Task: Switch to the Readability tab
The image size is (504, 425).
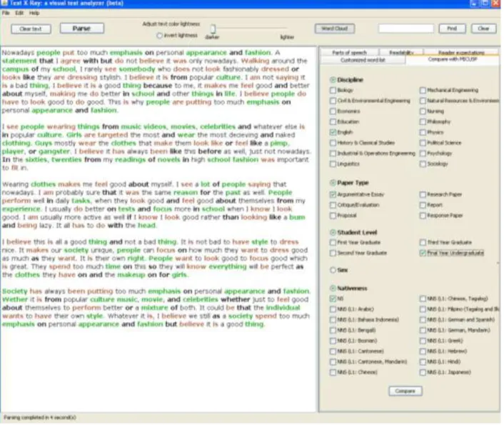Action: [x=401, y=52]
